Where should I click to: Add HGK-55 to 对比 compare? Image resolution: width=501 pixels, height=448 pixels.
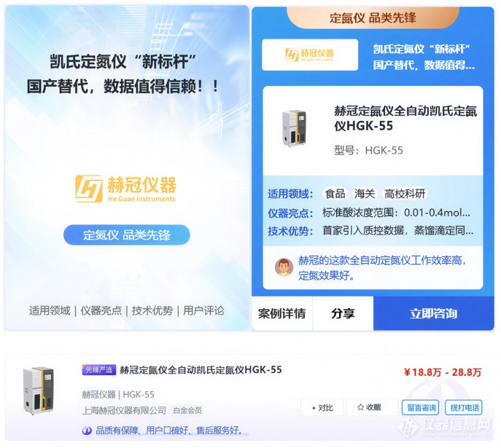click(x=322, y=407)
